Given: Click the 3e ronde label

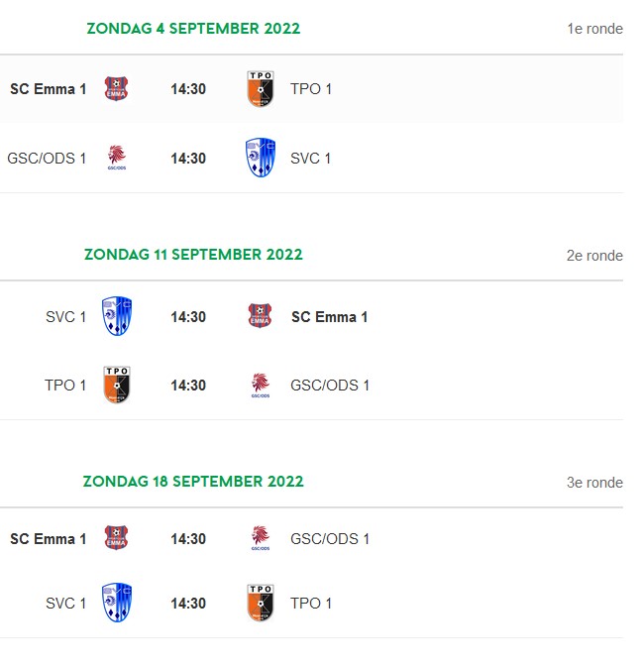Looking at the screenshot, I should coord(594,483).
